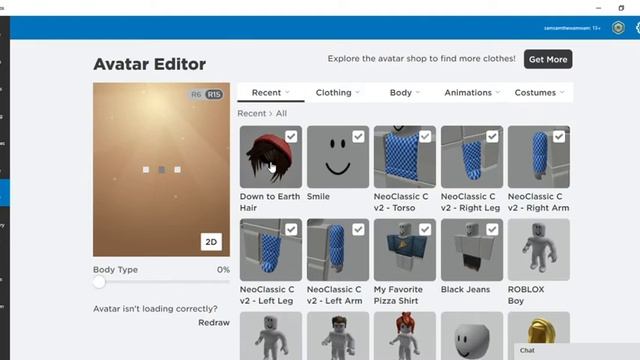640x360 pixels.
Task: Uncheck the NeoClassic Torso checkbox
Action: [x=425, y=136]
